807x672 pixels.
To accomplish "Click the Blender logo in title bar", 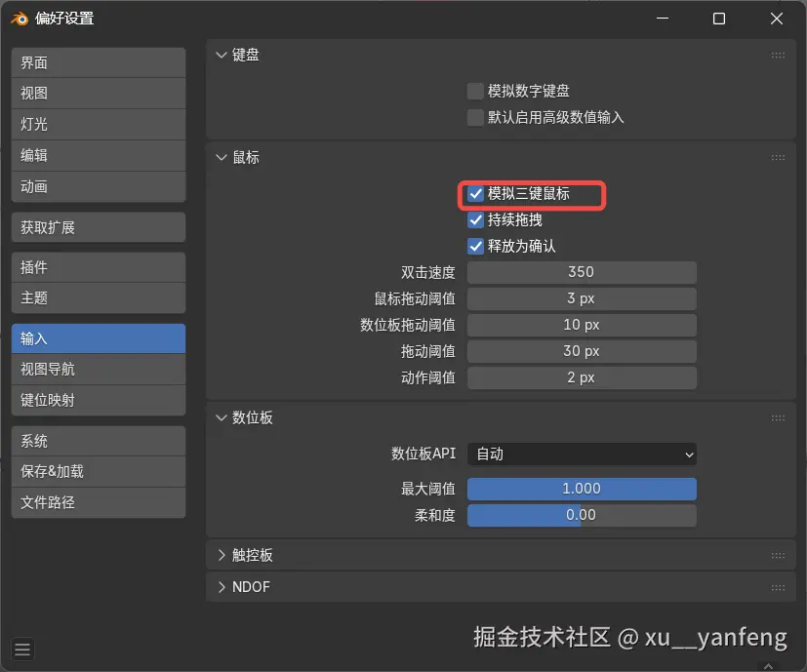I will (20, 20).
